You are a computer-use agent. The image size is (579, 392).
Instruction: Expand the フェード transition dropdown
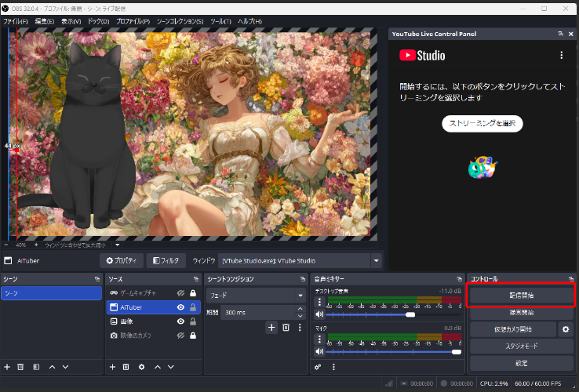300,295
